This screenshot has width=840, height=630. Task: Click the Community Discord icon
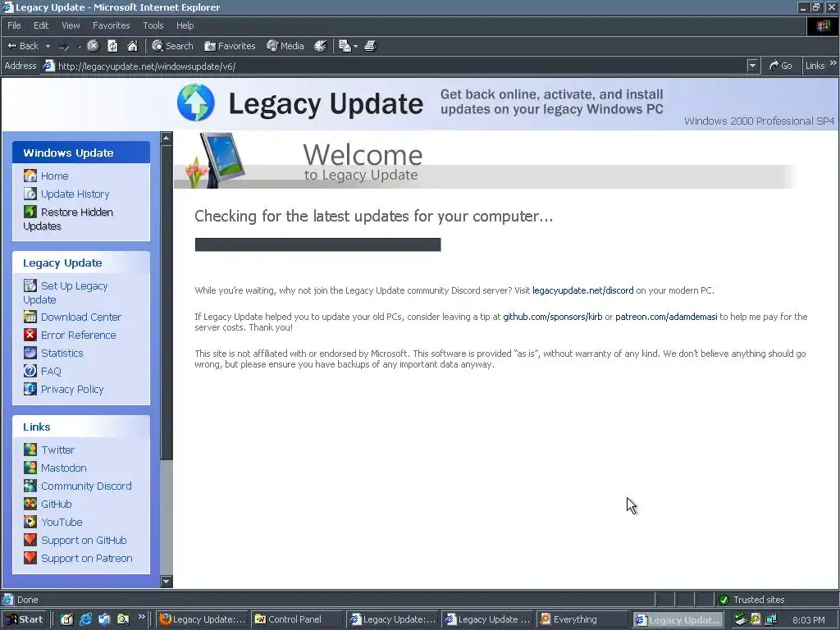(30, 486)
